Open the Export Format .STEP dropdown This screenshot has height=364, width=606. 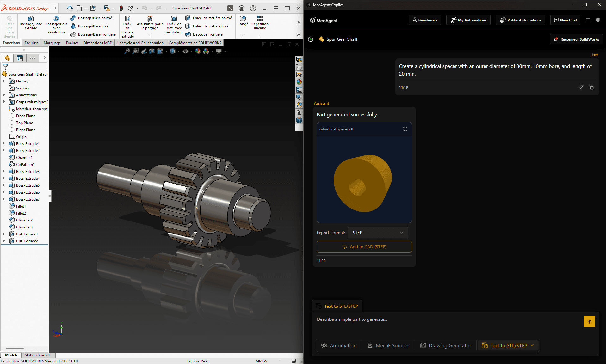(378, 233)
